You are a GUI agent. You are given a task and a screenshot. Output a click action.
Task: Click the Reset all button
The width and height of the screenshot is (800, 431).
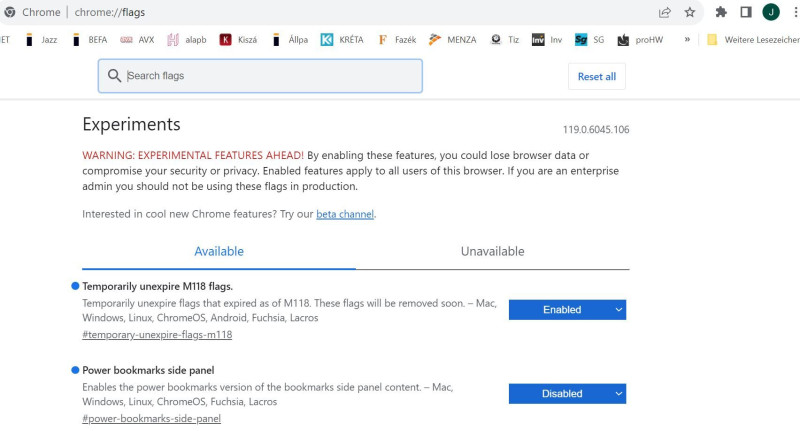click(x=596, y=77)
